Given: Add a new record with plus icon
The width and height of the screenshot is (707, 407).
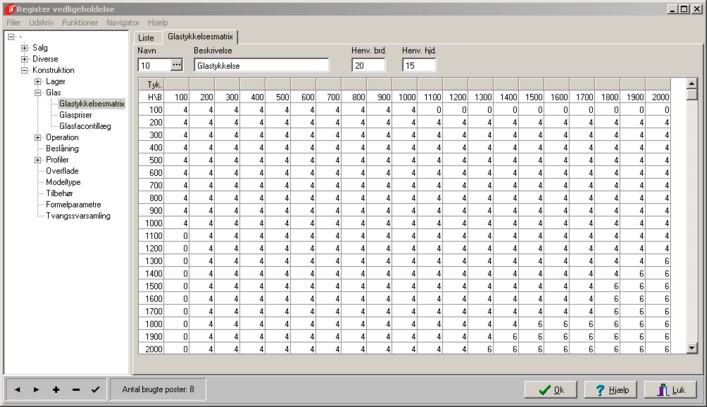Looking at the screenshot, I should 55,389.
